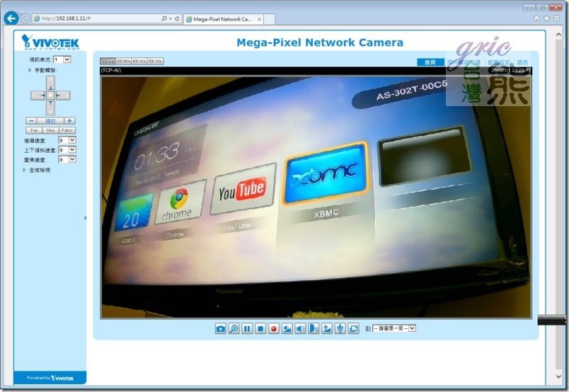Click the Pan button
Image resolution: width=569 pixels, height=392 pixels.
[x=34, y=130]
